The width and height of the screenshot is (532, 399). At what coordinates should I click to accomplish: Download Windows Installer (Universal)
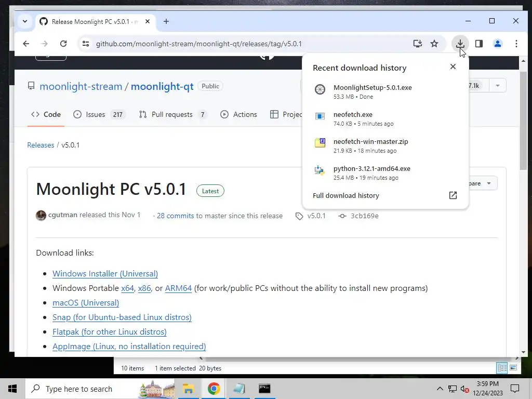(105, 273)
